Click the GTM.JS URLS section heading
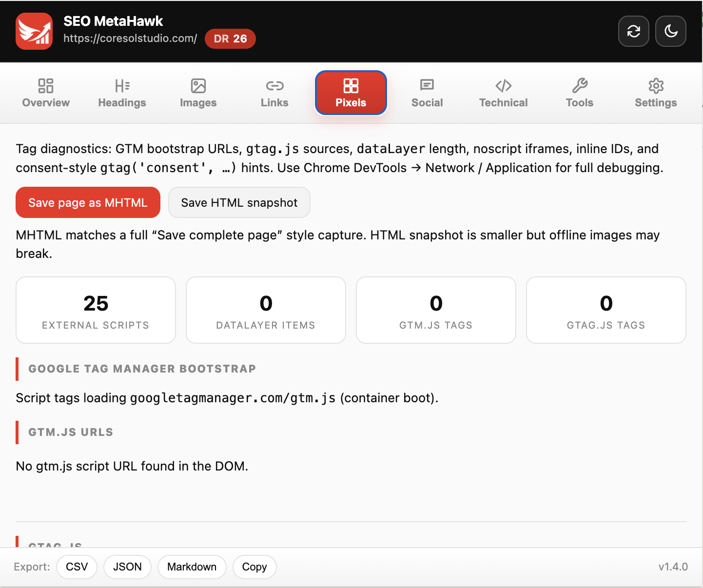The height and width of the screenshot is (588, 703). point(71,432)
